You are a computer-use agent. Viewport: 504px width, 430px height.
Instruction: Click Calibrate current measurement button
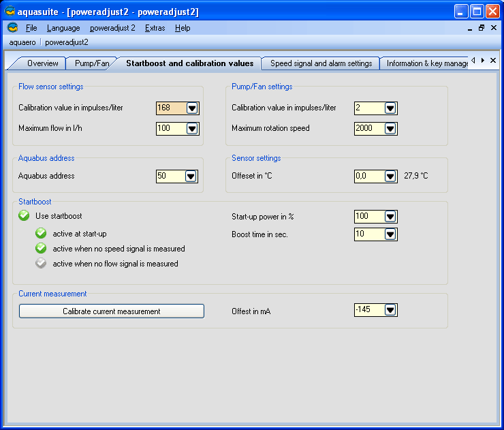click(112, 311)
